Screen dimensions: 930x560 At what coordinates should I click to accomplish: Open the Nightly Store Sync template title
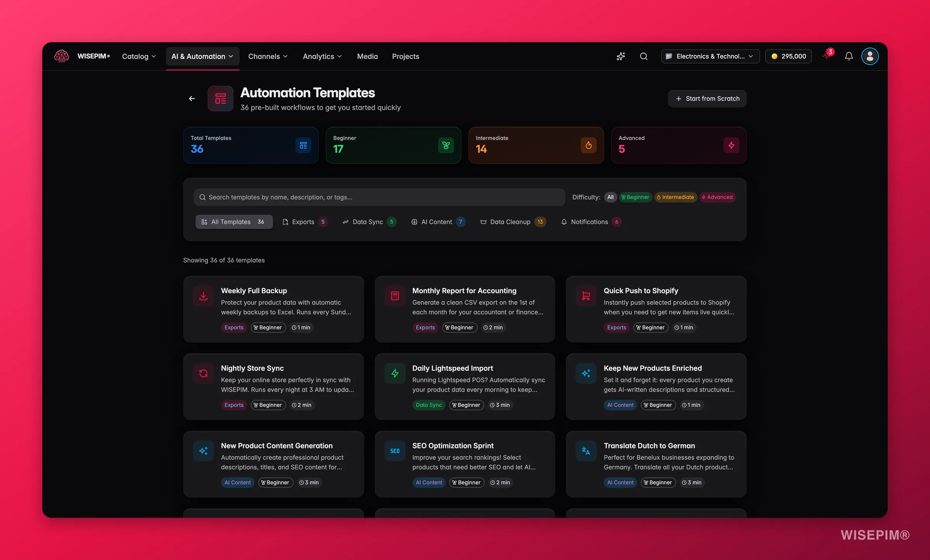[252, 368]
